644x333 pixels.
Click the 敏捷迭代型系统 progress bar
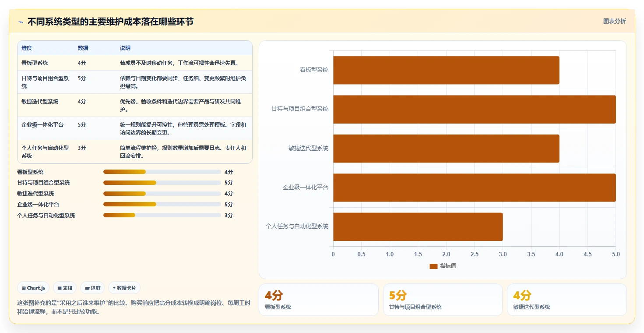(162, 194)
